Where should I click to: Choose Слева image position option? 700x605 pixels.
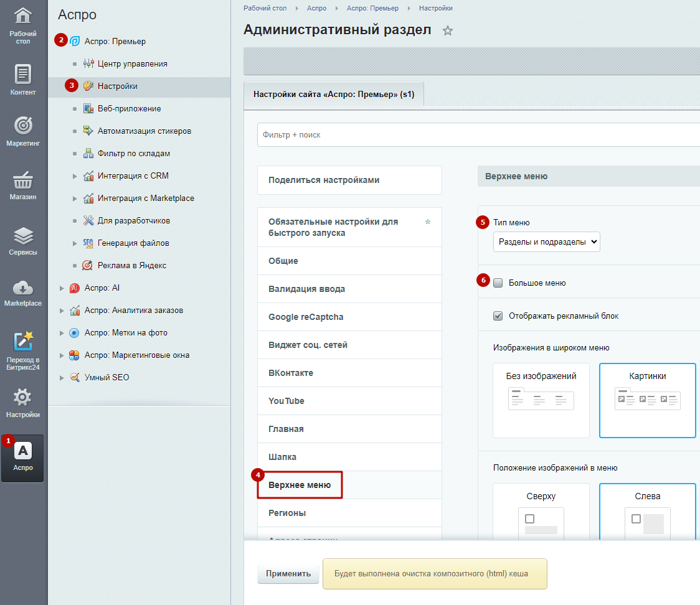[x=647, y=512]
